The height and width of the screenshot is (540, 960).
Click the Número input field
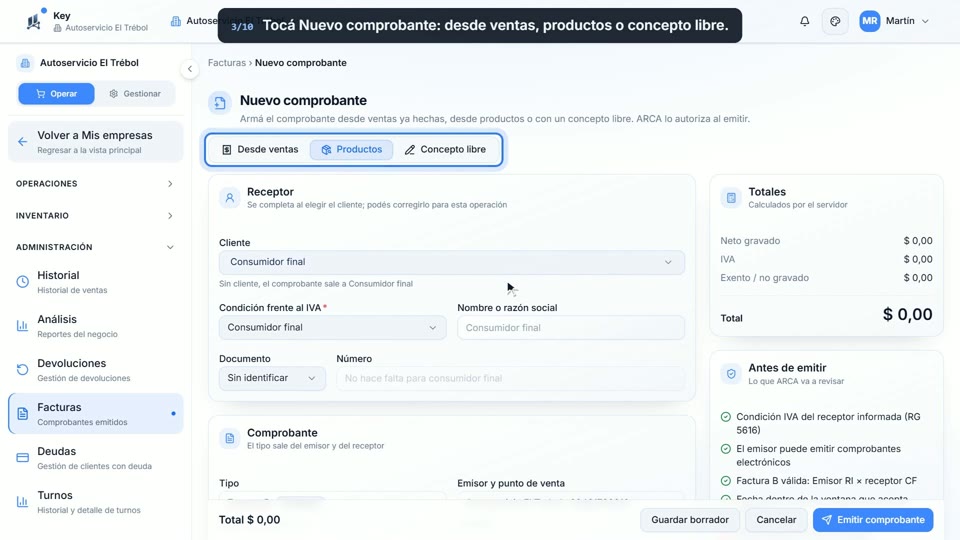(510, 378)
